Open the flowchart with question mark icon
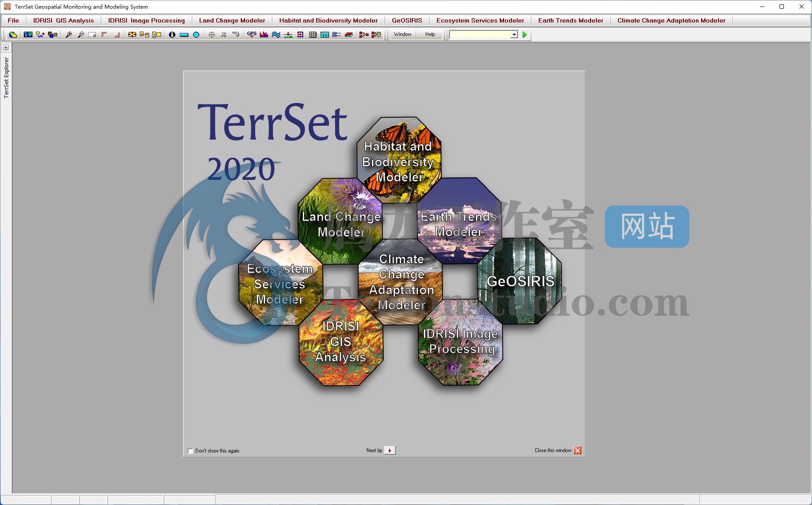Image resolution: width=812 pixels, height=505 pixels. click(376, 35)
